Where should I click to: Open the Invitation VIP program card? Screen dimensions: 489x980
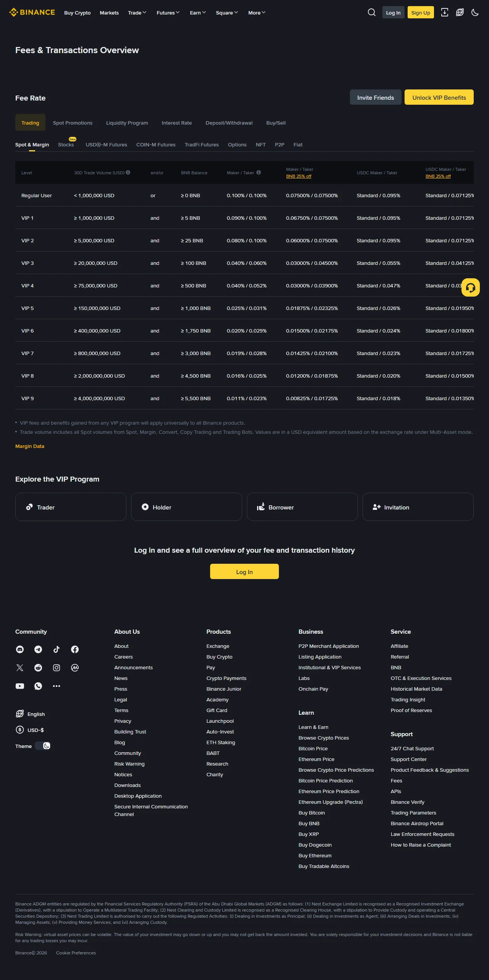[418, 507]
